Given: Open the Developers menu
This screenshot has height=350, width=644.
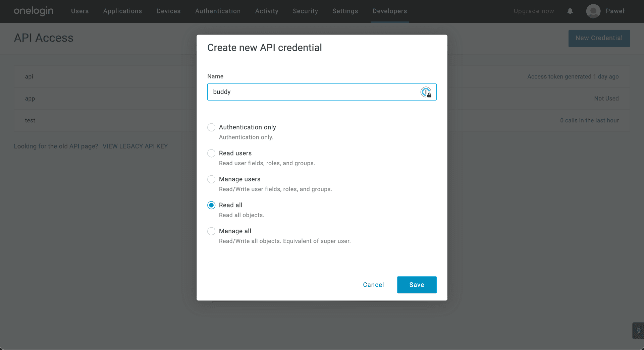Looking at the screenshot, I should click(389, 11).
